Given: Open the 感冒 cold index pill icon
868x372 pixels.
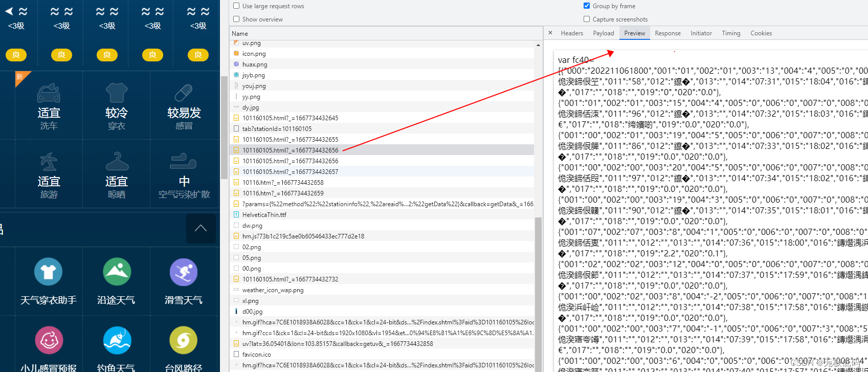Looking at the screenshot, I should point(184,94).
